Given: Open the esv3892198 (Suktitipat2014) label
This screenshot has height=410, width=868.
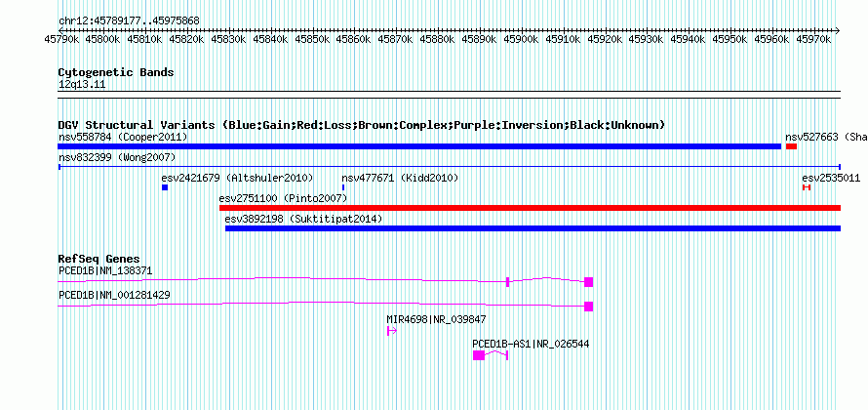Looking at the screenshot, I should pyautogui.click(x=304, y=219).
